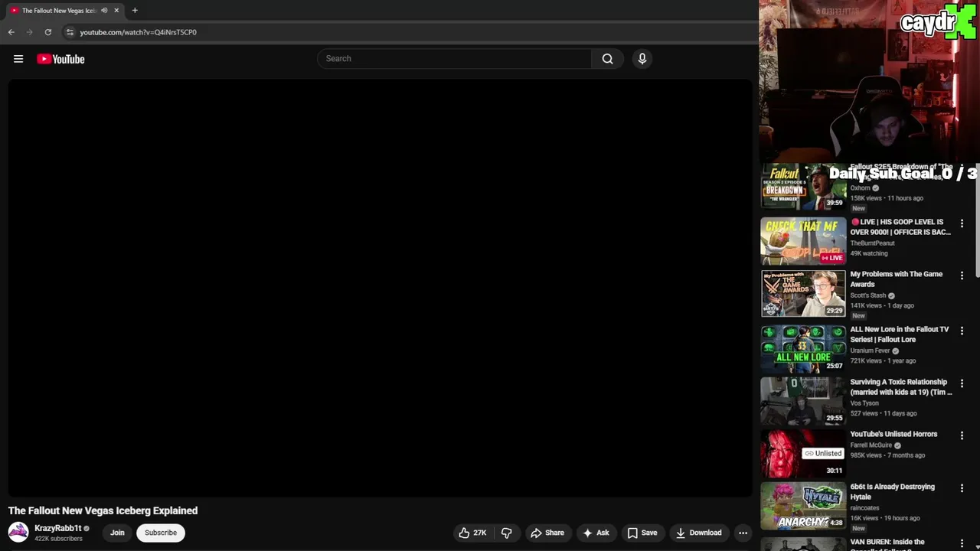The height and width of the screenshot is (551, 980).
Task: Download the video
Action: (x=698, y=533)
